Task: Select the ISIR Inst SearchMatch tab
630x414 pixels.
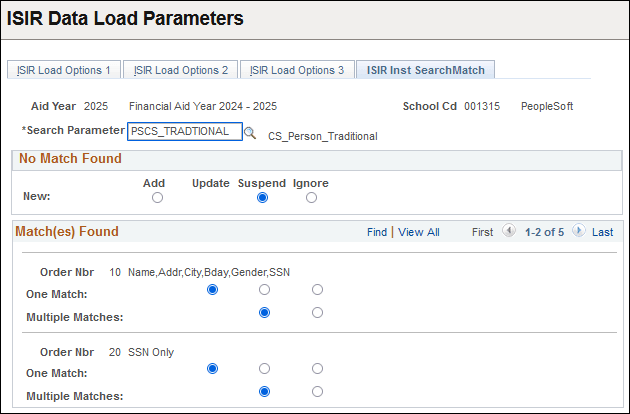Action: pos(425,70)
